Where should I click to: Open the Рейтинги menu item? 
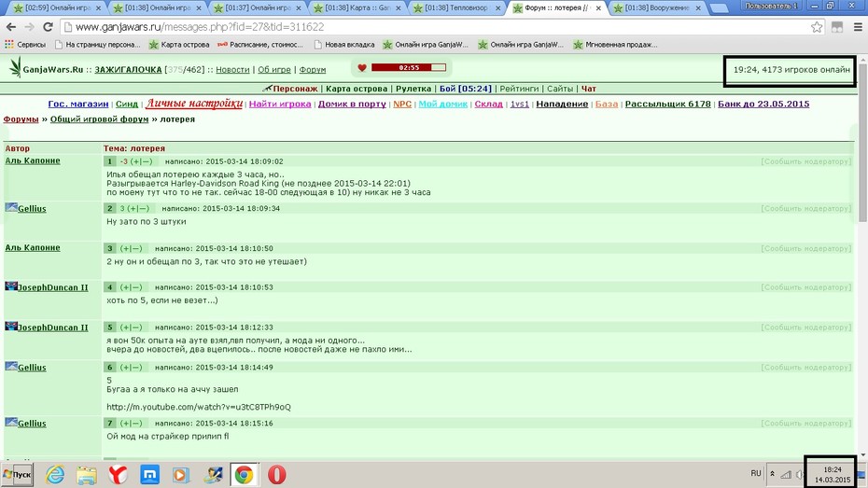pos(519,89)
